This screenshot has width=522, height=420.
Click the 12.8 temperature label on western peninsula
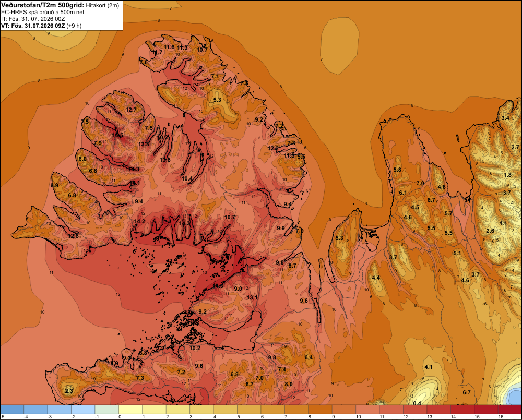tap(73, 236)
